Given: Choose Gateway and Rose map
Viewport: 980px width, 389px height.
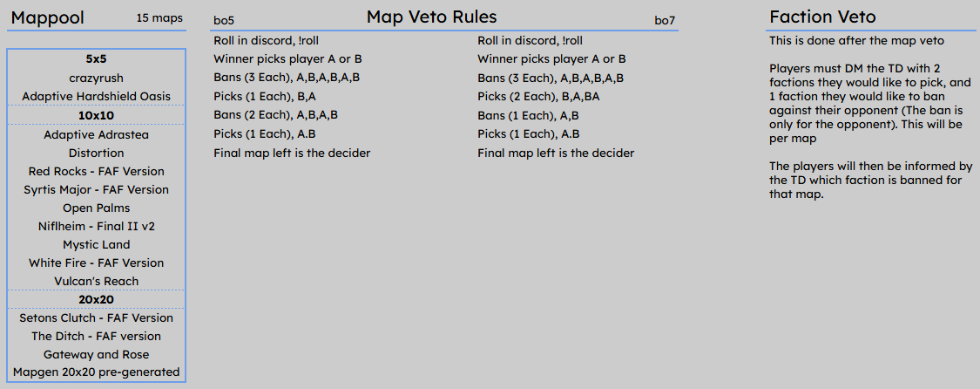Looking at the screenshot, I should [x=96, y=355].
